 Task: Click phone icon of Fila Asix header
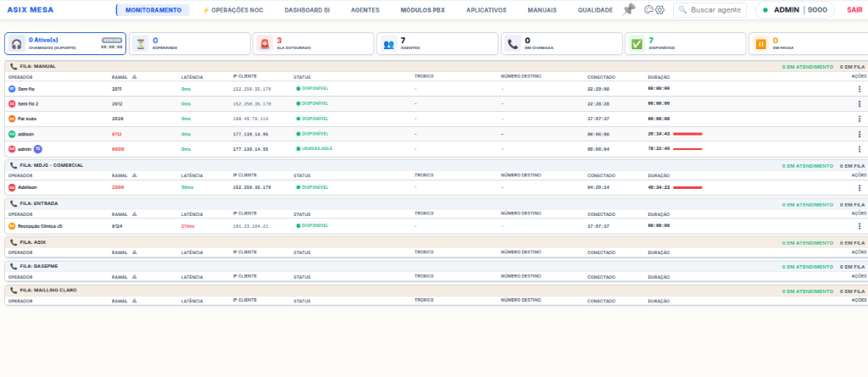[x=14, y=242]
